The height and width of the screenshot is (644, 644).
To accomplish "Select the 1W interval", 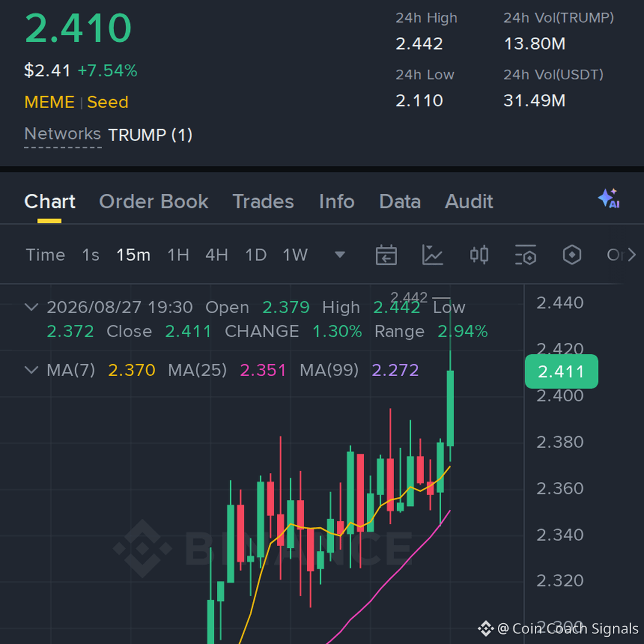I will pos(295,255).
